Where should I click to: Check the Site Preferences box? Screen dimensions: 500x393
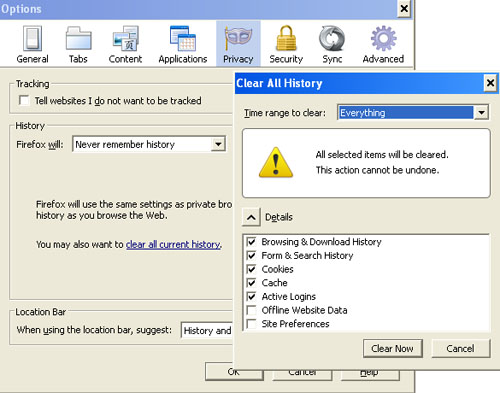[x=252, y=324]
